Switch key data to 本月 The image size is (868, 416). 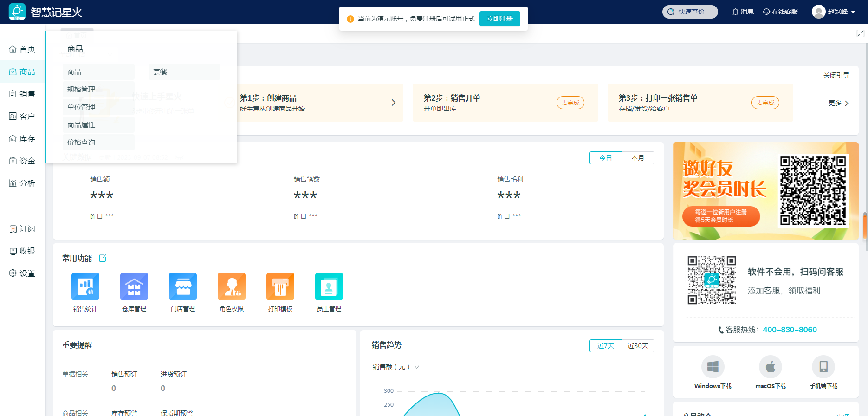(x=638, y=158)
